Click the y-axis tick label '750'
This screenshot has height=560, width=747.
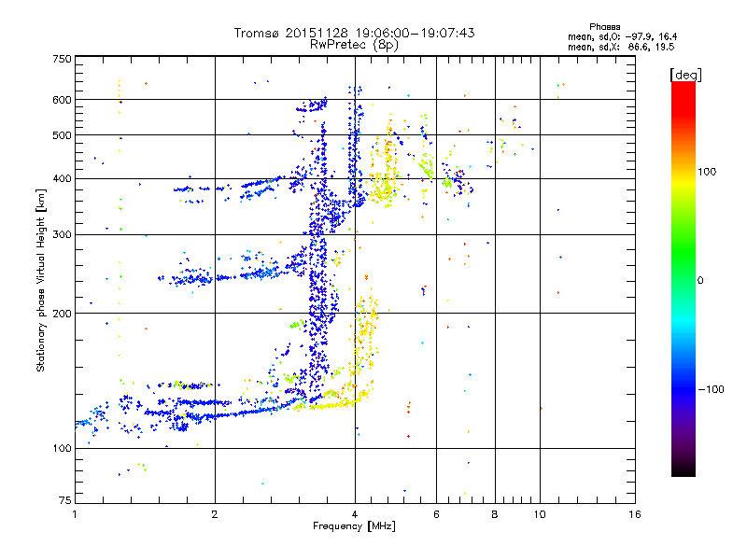tap(62, 59)
